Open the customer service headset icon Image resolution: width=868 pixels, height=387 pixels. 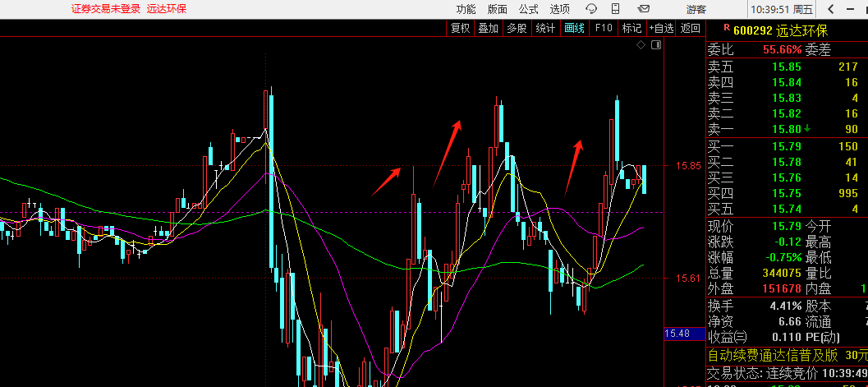pyautogui.click(x=592, y=9)
